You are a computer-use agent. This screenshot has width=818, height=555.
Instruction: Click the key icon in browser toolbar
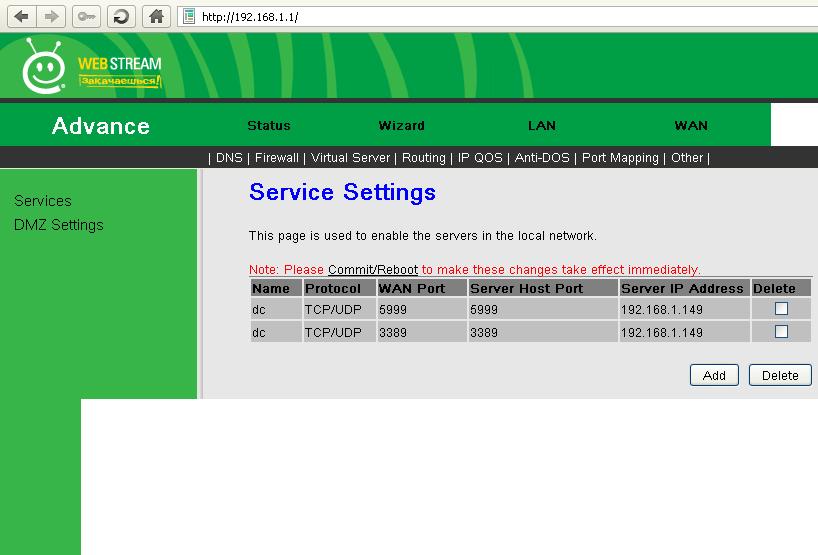pyautogui.click(x=86, y=16)
